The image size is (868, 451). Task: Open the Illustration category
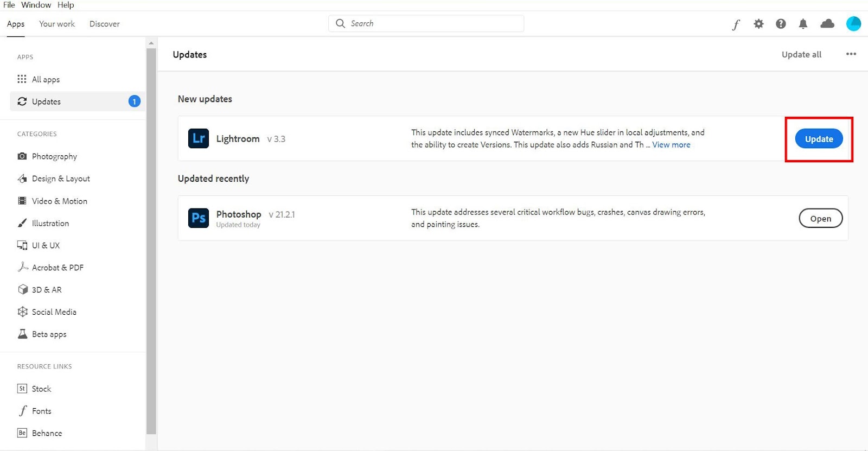[50, 223]
